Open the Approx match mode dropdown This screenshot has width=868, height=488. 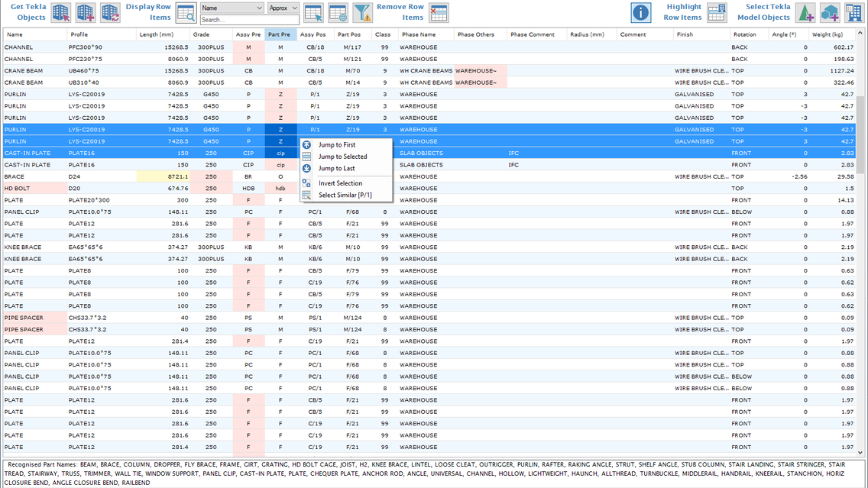pyautogui.click(x=283, y=8)
